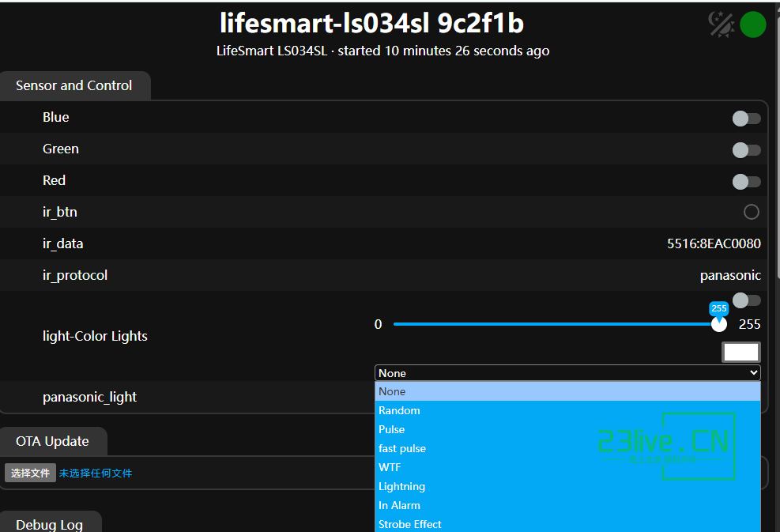Click the ir_data value 5516:8EAC0080
Viewport: 780px width, 532px height.
(x=714, y=243)
